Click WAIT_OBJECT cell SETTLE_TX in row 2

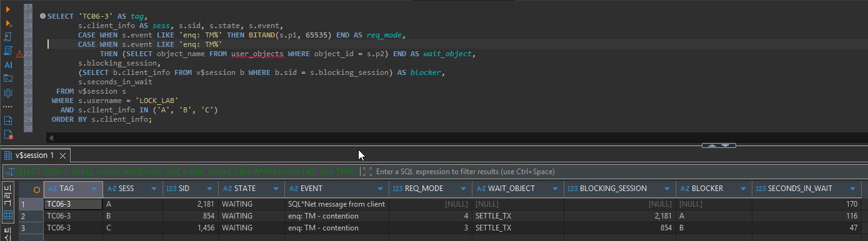(517, 216)
